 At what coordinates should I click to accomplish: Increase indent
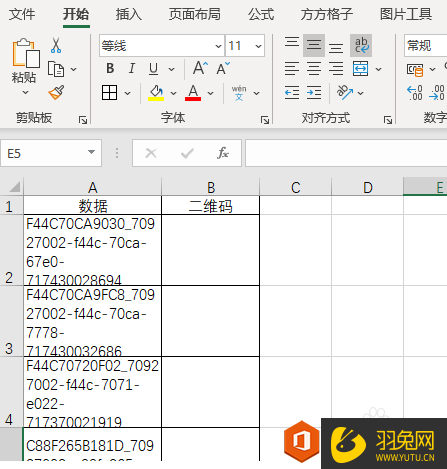(314, 93)
